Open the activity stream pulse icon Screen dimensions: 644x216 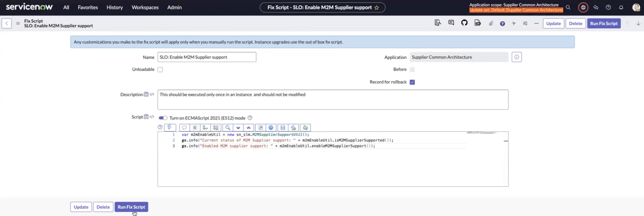tap(514, 23)
